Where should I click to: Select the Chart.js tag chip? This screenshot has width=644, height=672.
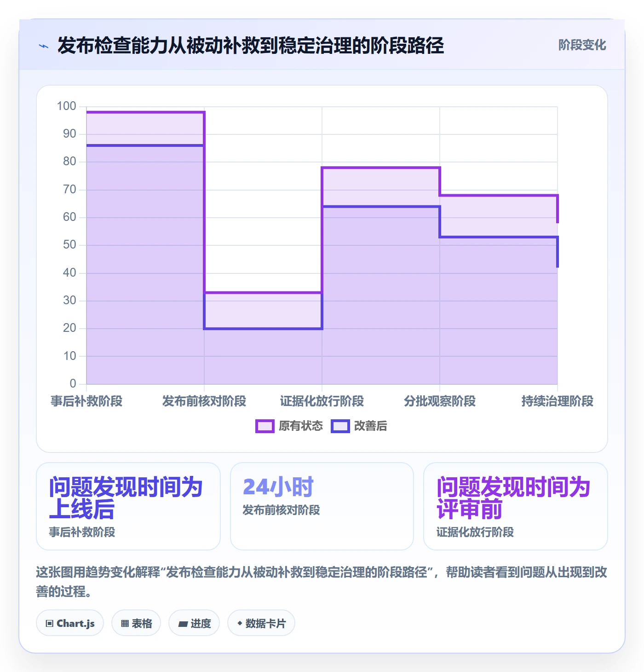[70, 623]
